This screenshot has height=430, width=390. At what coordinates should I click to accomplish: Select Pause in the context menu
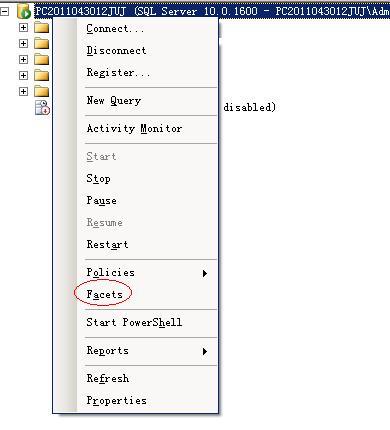[x=101, y=201]
